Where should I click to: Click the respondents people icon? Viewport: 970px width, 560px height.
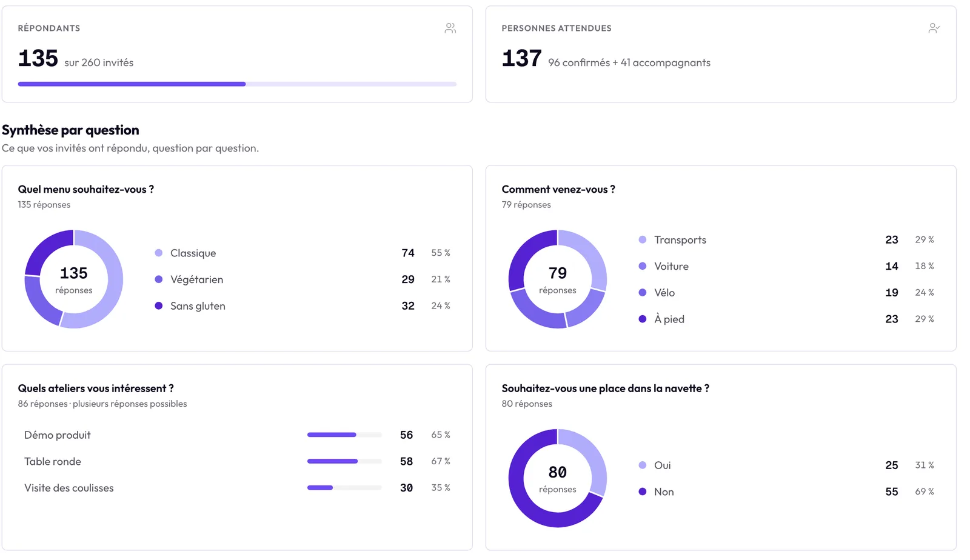pyautogui.click(x=450, y=28)
